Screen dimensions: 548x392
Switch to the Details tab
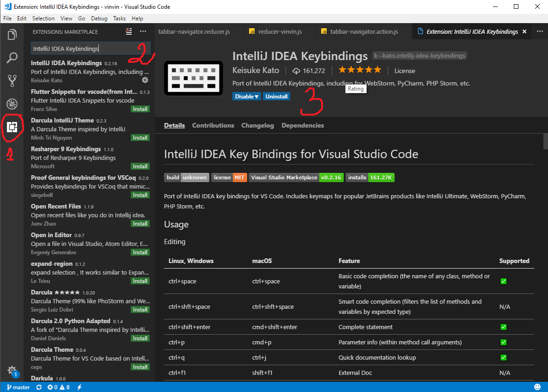pos(174,125)
